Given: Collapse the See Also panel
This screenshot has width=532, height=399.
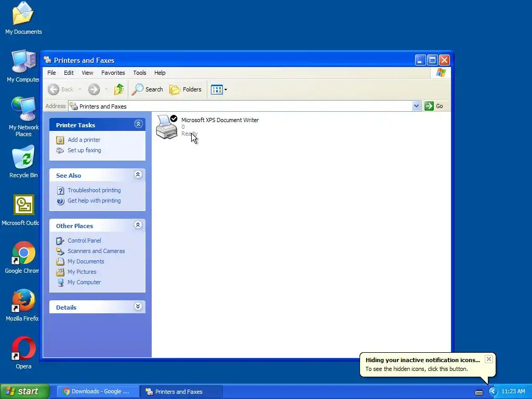Looking at the screenshot, I should click(138, 175).
